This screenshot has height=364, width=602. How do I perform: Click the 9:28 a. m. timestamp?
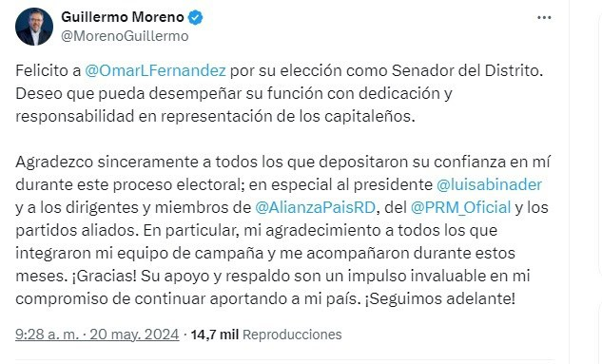click(47, 335)
